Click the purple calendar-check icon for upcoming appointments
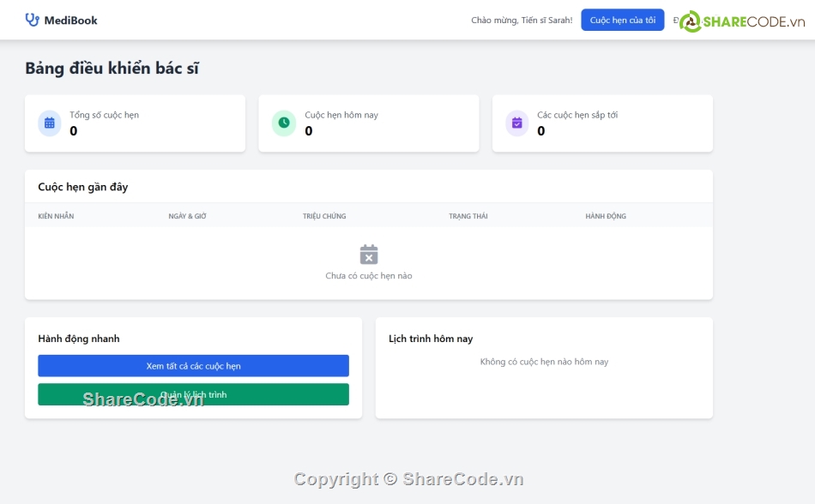The image size is (815, 504). pos(516,123)
